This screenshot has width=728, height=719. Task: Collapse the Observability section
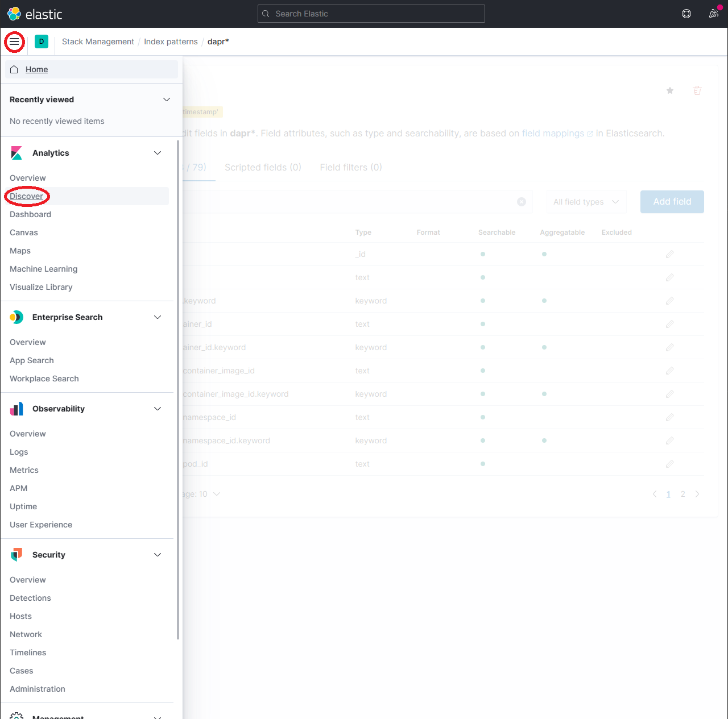(158, 409)
